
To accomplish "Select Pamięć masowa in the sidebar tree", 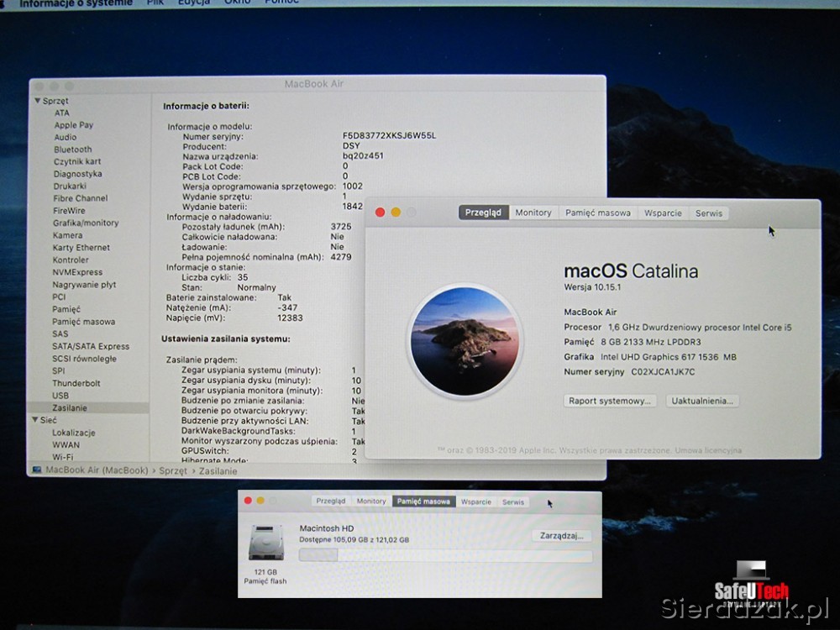I will (x=83, y=322).
